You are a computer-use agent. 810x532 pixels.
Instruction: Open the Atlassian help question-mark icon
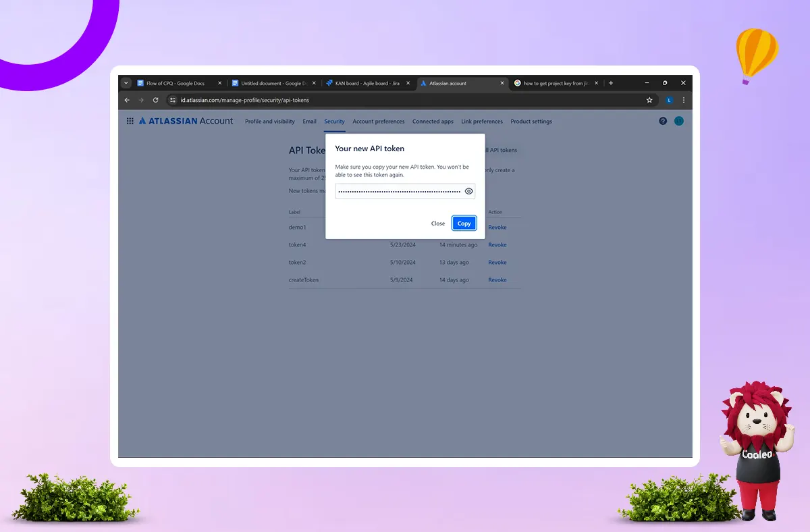tap(663, 122)
